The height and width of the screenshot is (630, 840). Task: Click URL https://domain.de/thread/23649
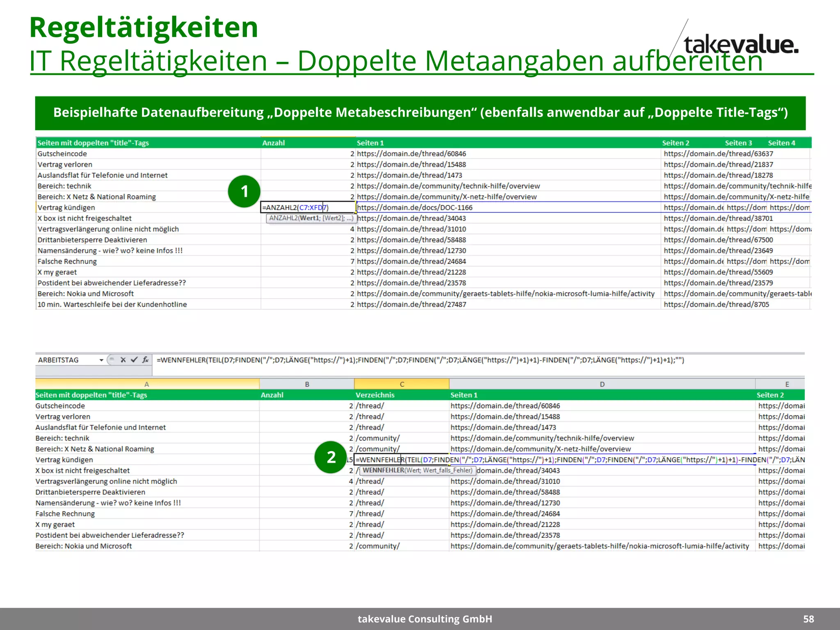click(718, 251)
